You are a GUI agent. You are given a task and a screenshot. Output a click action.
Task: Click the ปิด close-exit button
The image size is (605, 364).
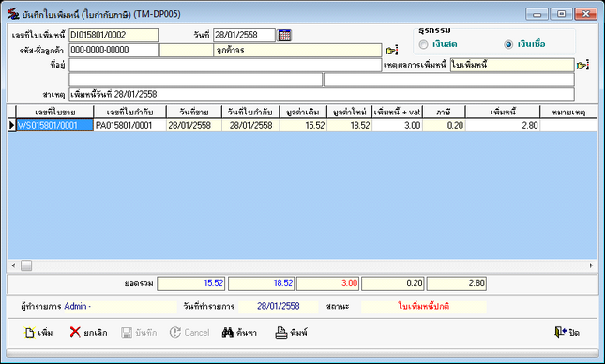click(567, 332)
